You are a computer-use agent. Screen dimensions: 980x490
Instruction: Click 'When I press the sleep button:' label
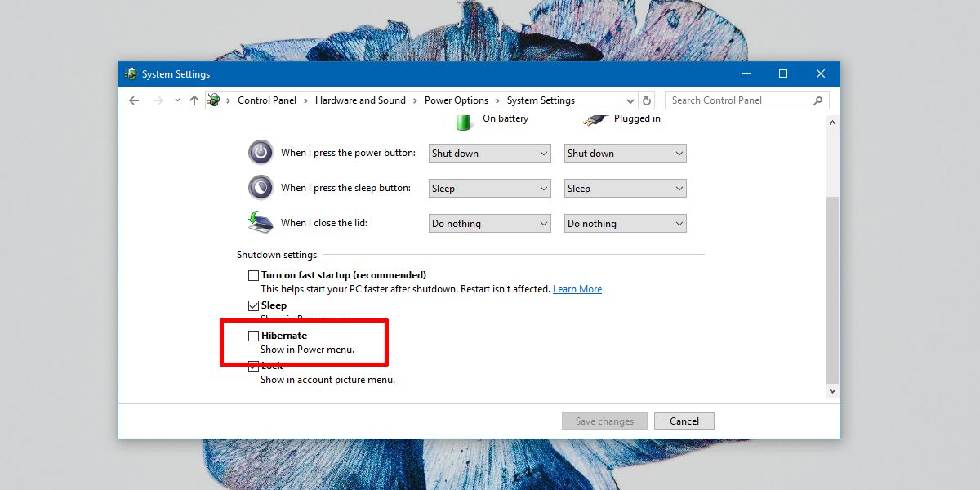click(x=346, y=188)
